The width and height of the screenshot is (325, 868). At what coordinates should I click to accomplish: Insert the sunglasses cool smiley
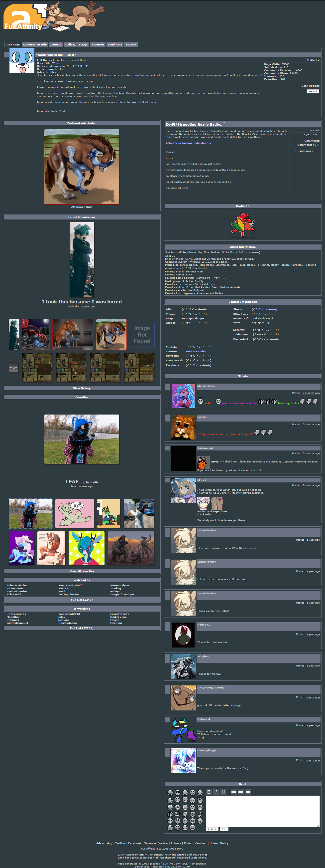point(178,793)
